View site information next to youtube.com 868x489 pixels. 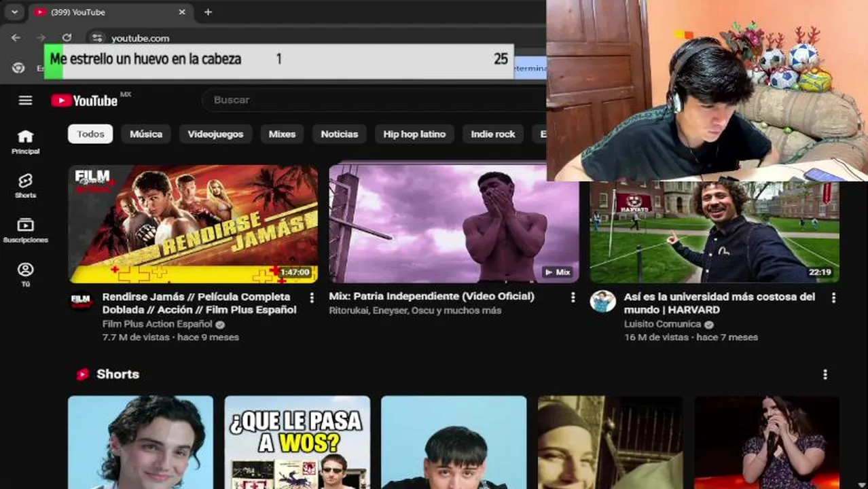coord(97,38)
